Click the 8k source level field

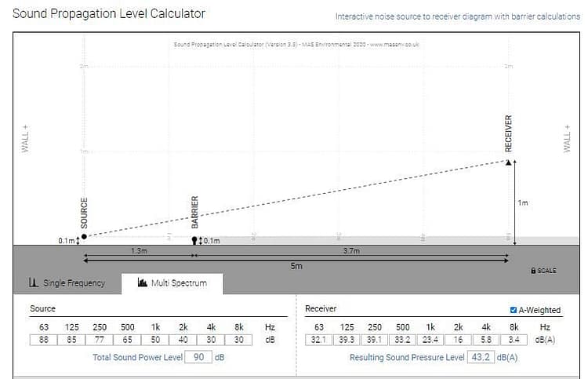pyautogui.click(x=239, y=340)
